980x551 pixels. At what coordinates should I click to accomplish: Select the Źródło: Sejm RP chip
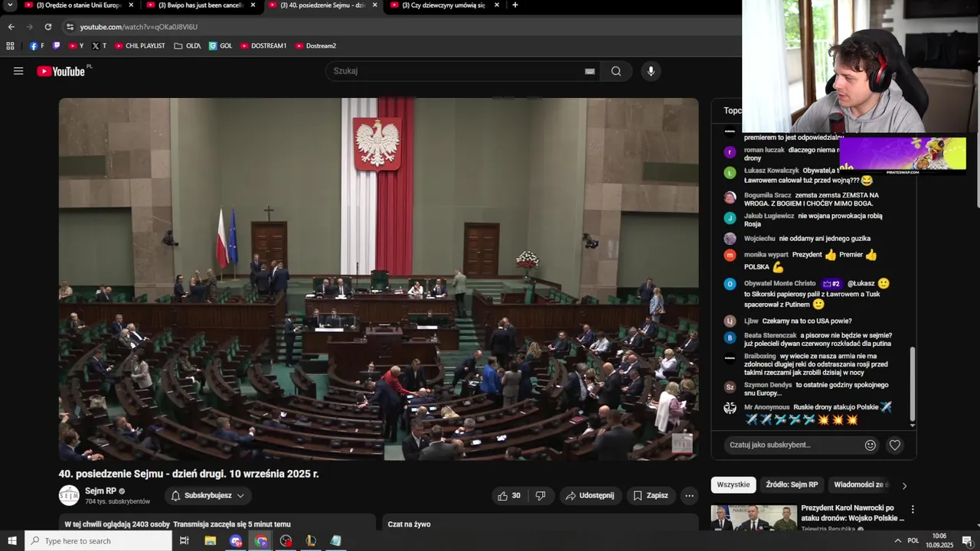(792, 484)
